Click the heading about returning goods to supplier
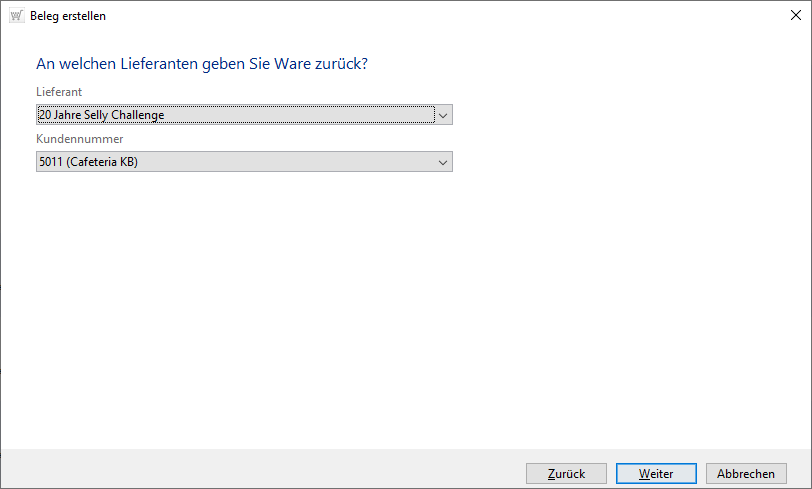This screenshot has width=812, height=489. point(202,64)
